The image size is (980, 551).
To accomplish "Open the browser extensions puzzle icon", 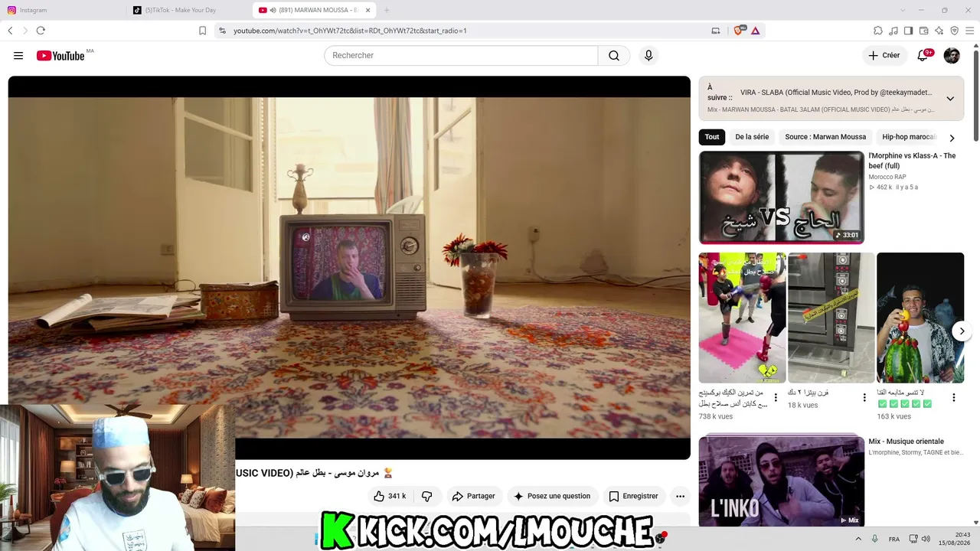I will (x=878, y=31).
